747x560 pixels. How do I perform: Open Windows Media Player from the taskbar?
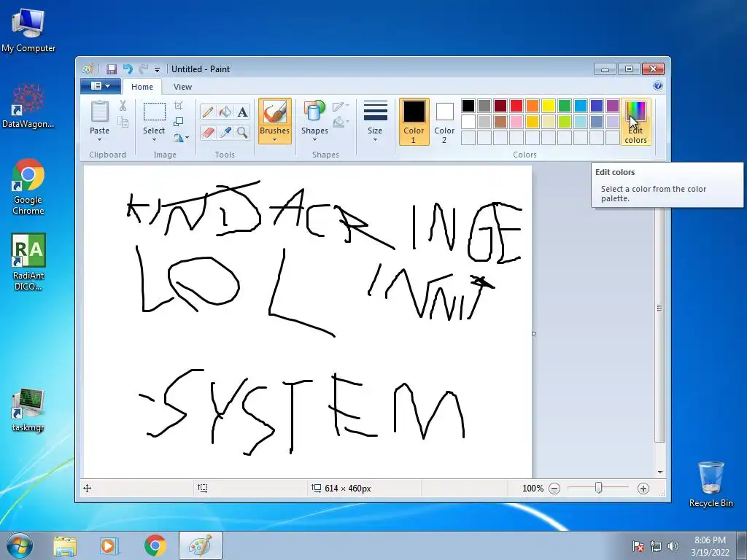point(109,545)
